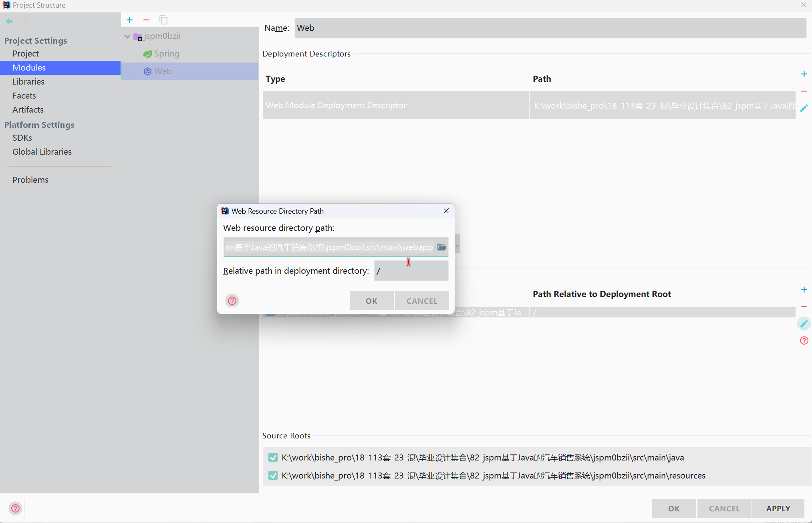Click the Apply button
This screenshot has width=812, height=523.
tap(778, 508)
